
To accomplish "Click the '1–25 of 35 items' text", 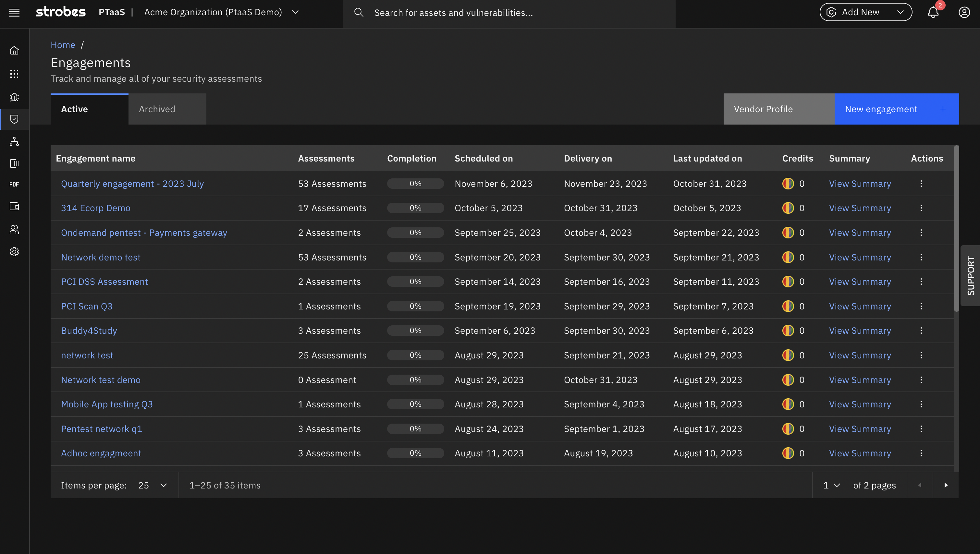I will (x=225, y=485).
